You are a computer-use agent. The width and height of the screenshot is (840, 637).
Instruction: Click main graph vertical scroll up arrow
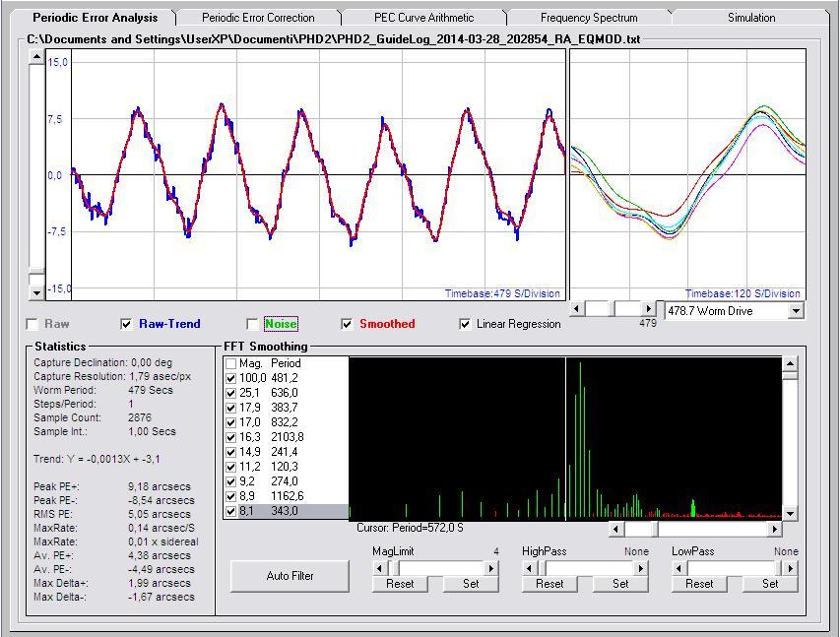(x=36, y=57)
